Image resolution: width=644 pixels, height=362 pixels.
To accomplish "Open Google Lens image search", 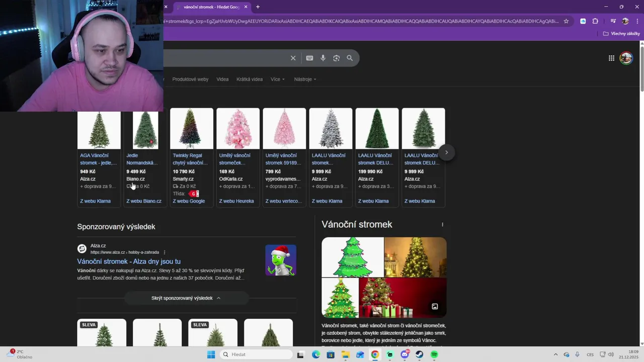I will [336, 58].
